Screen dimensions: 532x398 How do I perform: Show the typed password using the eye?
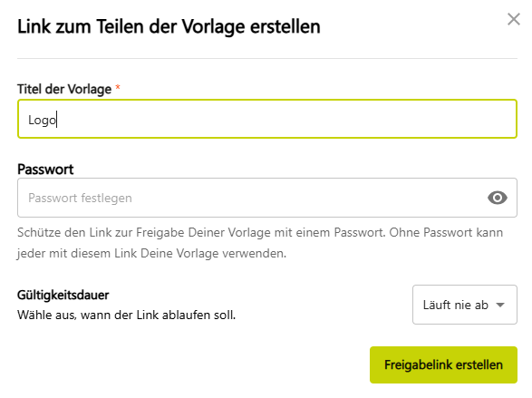coord(498,198)
